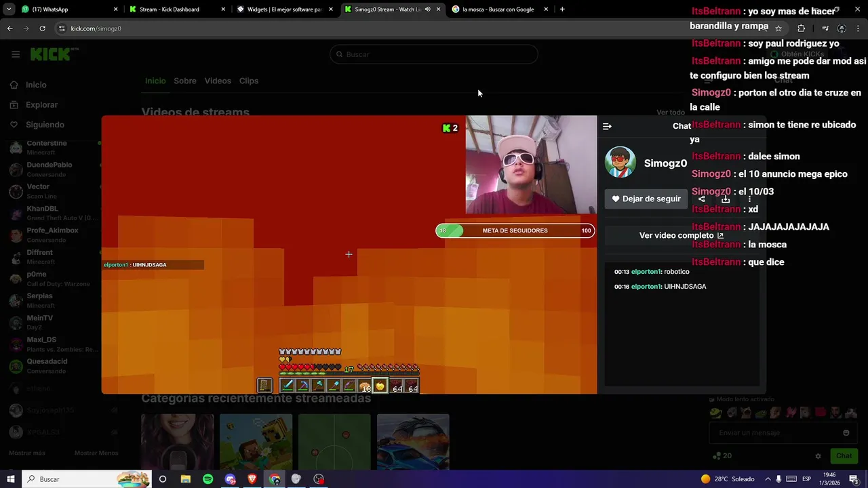
Task: Click the Kick logo
Action: point(54,54)
